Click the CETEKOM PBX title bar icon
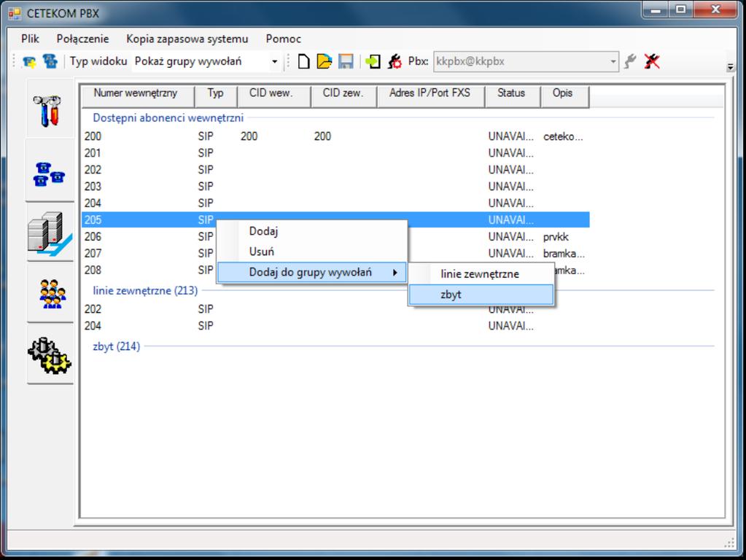746x560 pixels. (x=15, y=13)
